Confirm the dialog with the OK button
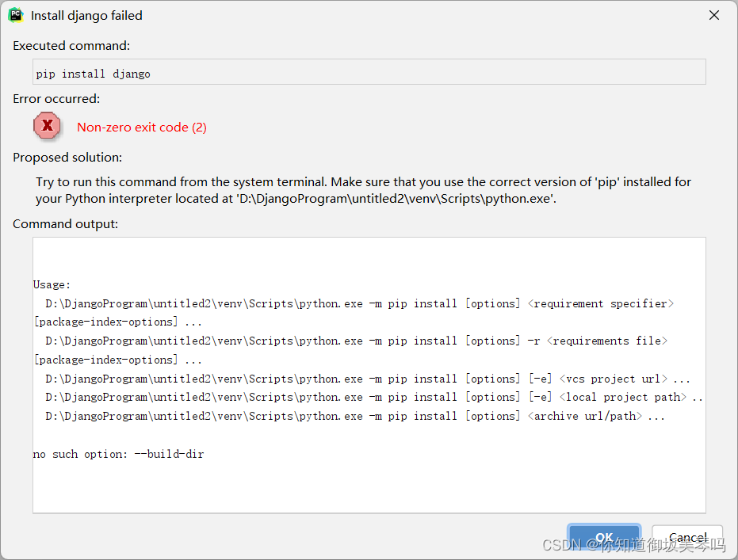This screenshot has width=738, height=560. coord(604,536)
